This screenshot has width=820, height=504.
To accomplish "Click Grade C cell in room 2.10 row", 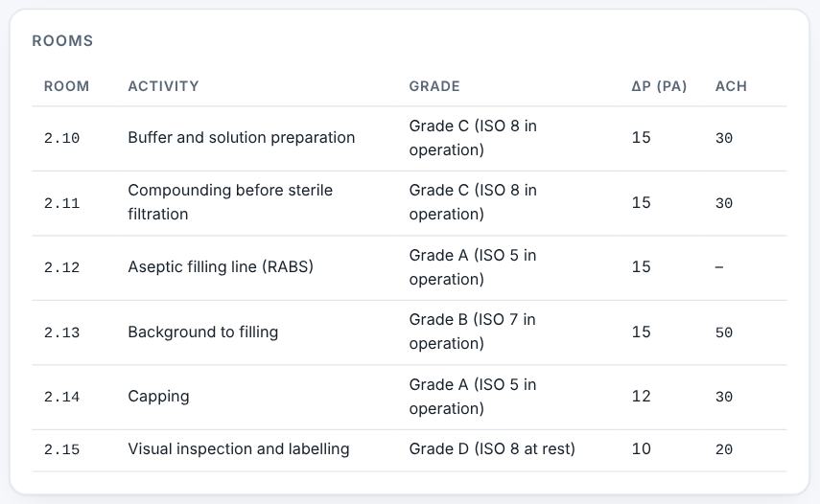I will pyautogui.click(x=473, y=138).
